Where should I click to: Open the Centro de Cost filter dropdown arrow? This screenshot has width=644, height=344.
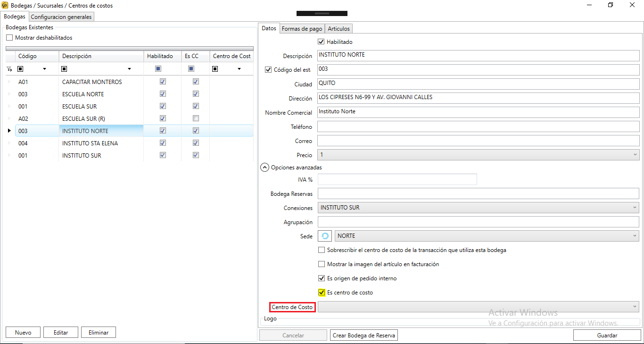coord(239,69)
